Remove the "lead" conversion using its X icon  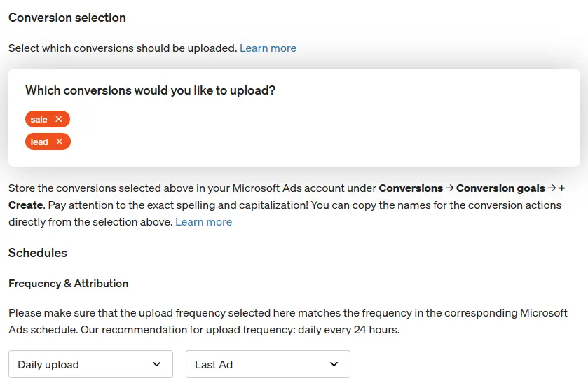pyautogui.click(x=60, y=141)
